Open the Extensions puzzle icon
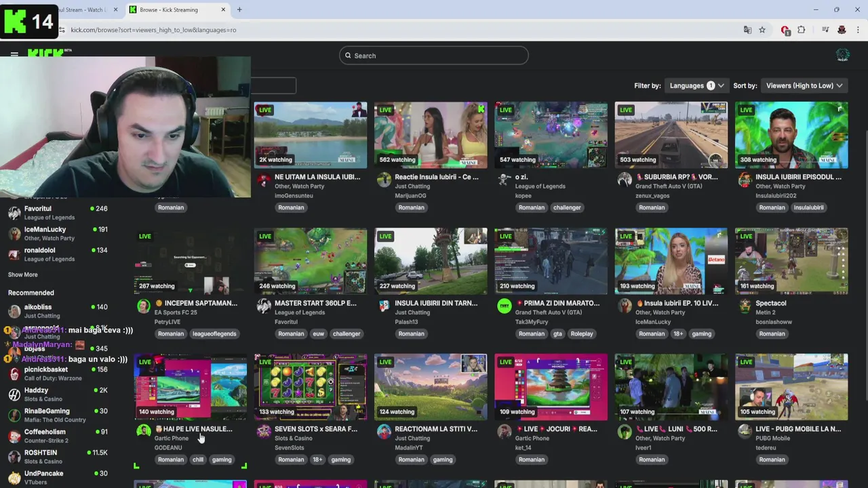Image resolution: width=868 pixels, height=488 pixels. pyautogui.click(x=802, y=30)
